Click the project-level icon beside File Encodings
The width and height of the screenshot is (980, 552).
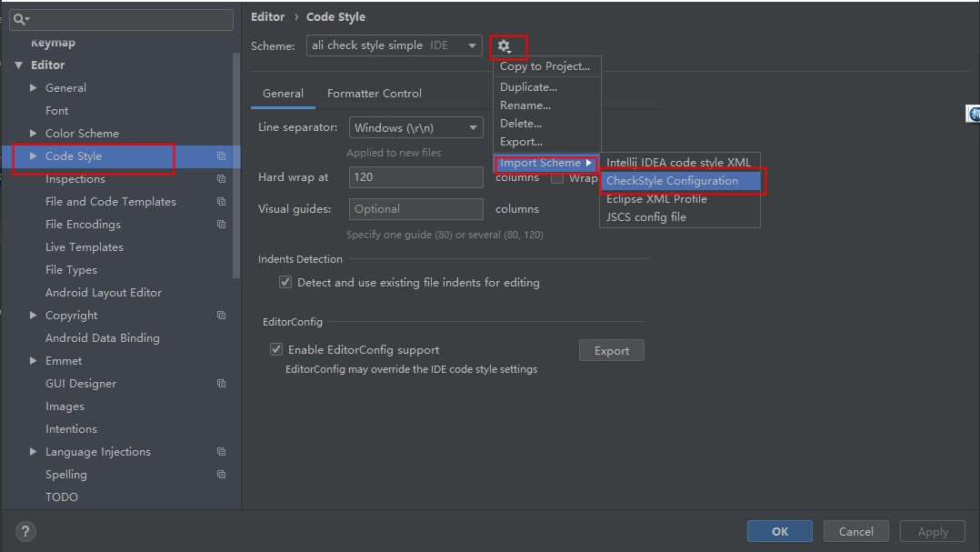point(221,225)
